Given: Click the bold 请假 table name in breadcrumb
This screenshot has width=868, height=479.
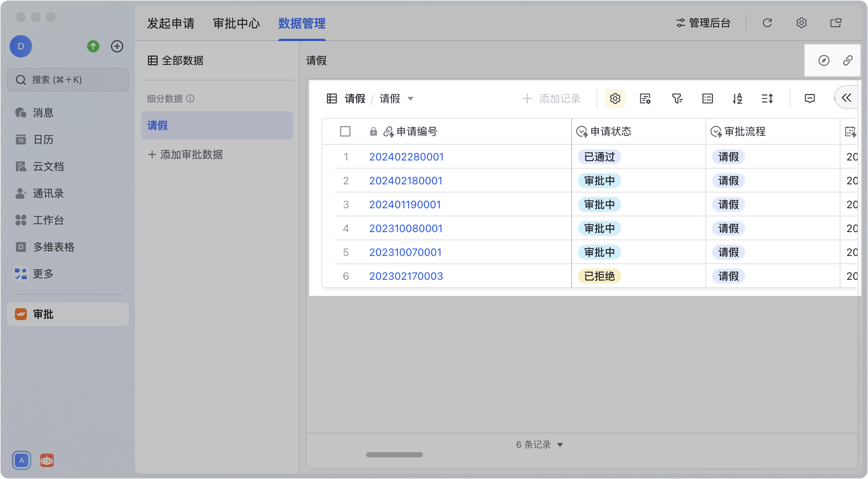Looking at the screenshot, I should tap(355, 98).
